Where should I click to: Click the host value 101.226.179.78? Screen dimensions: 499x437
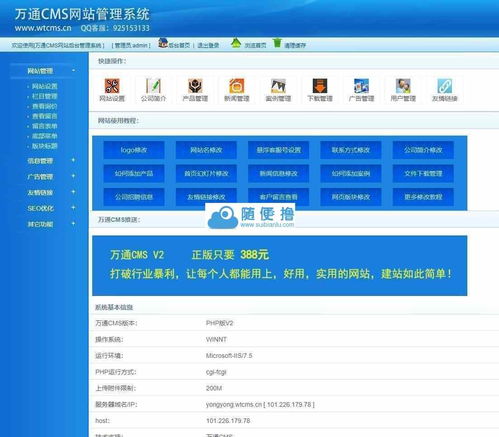point(228,421)
